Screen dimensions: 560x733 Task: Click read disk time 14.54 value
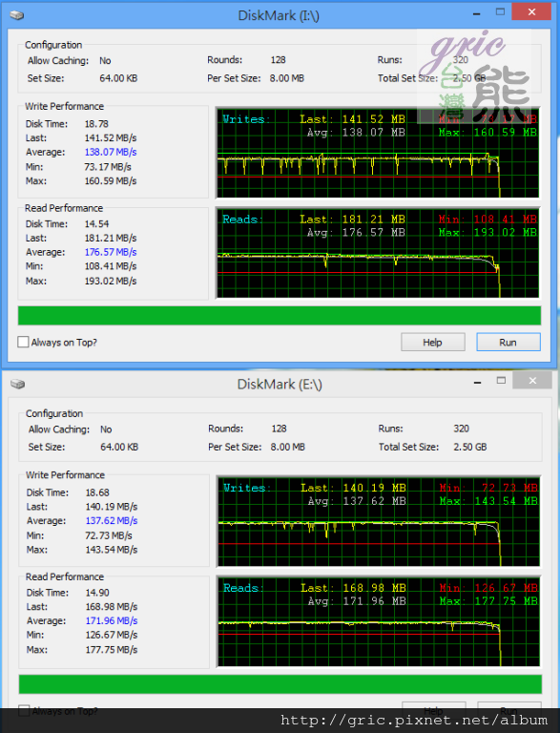(x=96, y=224)
